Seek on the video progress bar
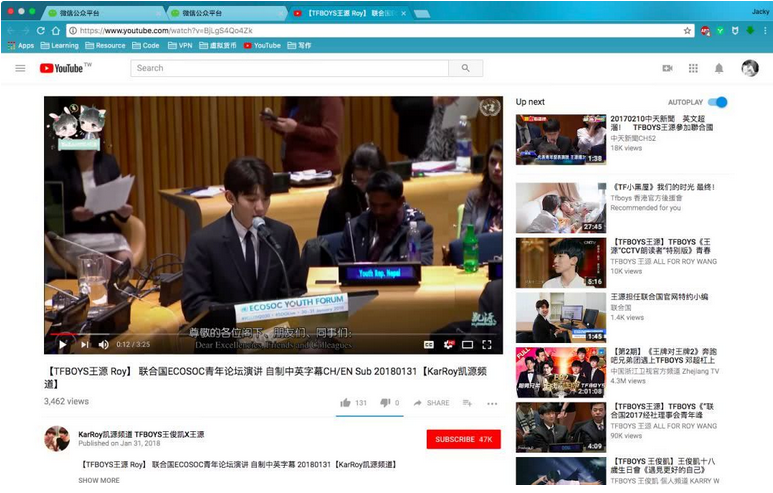 [273, 334]
